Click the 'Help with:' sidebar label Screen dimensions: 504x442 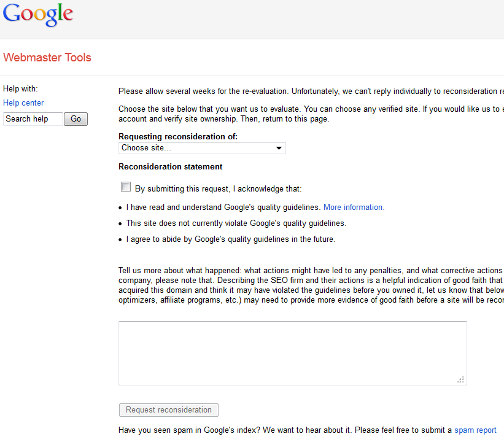click(20, 89)
